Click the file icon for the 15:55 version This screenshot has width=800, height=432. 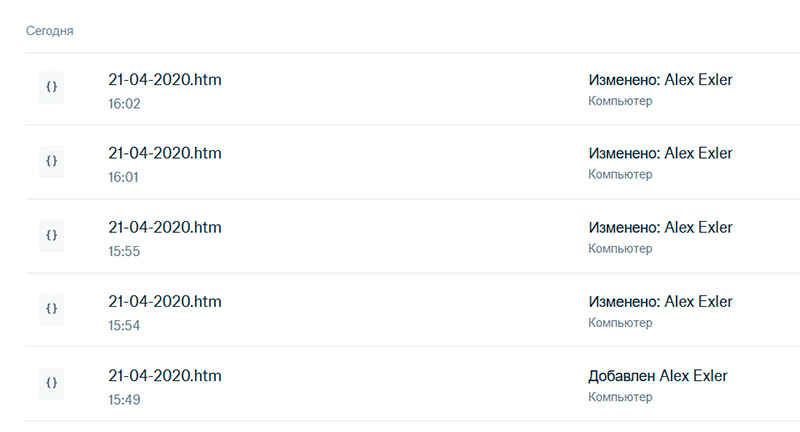[51, 235]
